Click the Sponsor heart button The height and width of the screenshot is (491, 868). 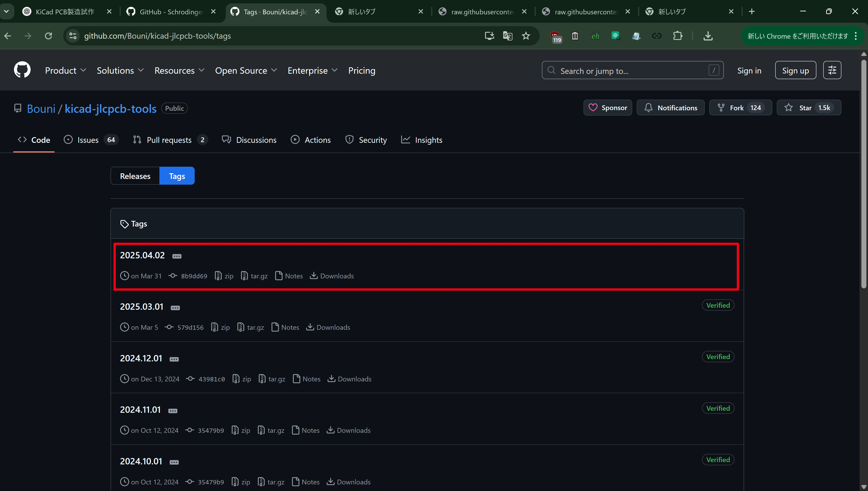pyautogui.click(x=607, y=108)
